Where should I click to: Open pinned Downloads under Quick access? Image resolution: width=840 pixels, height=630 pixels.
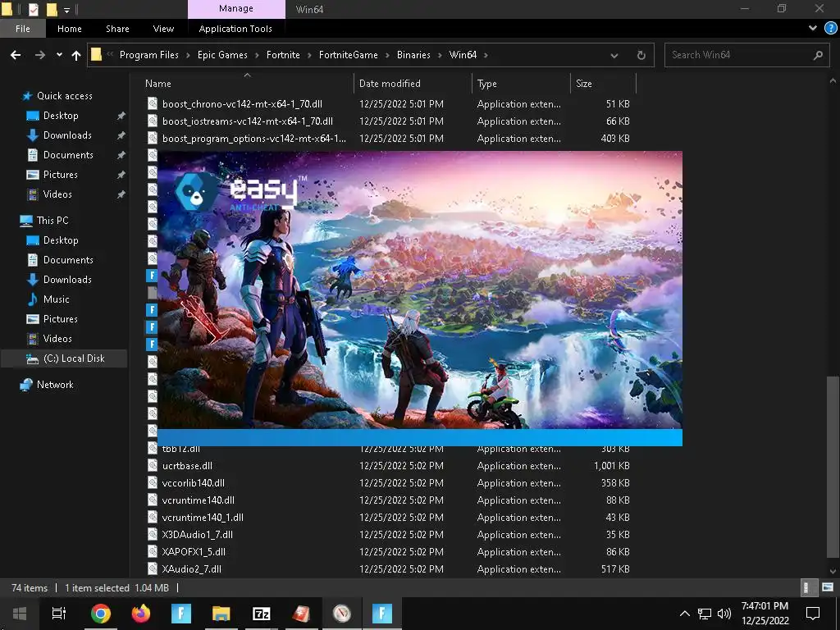click(x=67, y=135)
